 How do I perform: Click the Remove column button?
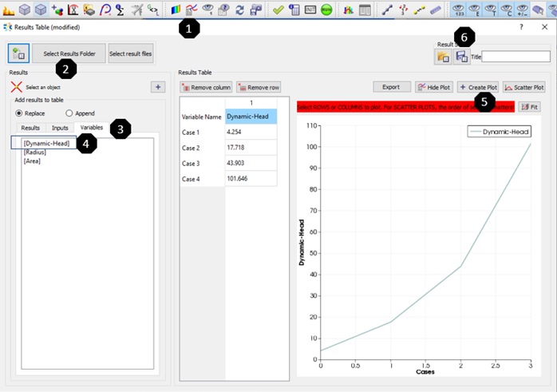click(207, 87)
